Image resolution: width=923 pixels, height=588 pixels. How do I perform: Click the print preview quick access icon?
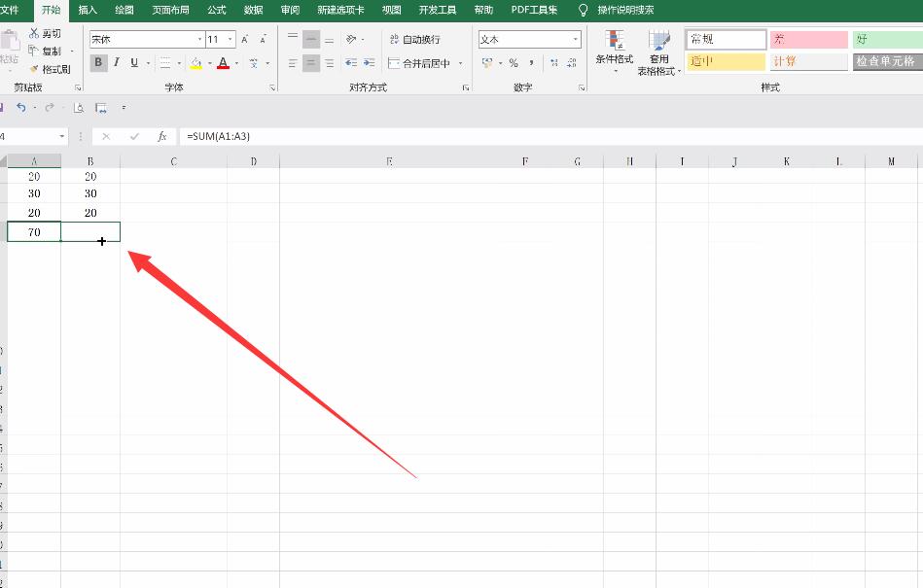pos(78,108)
